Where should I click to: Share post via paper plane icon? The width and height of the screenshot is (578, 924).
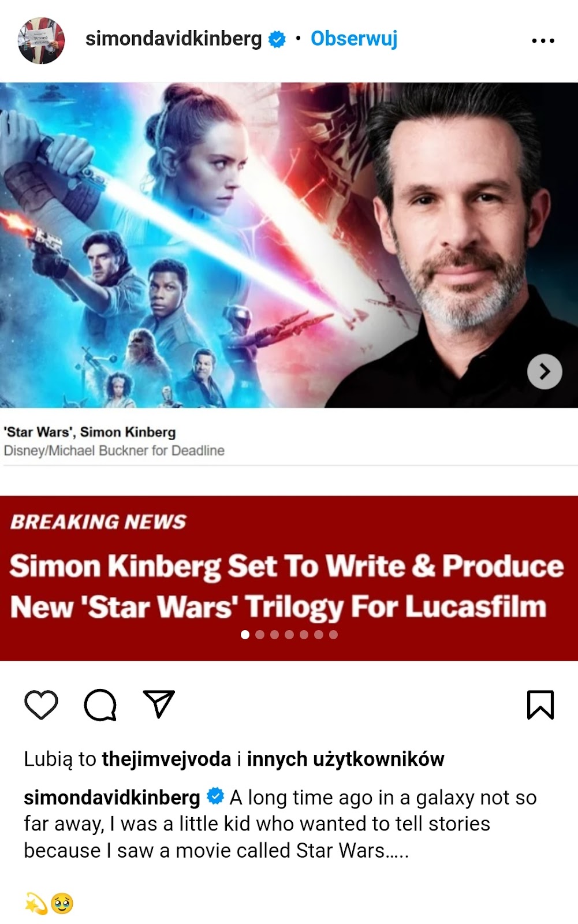pos(159,704)
